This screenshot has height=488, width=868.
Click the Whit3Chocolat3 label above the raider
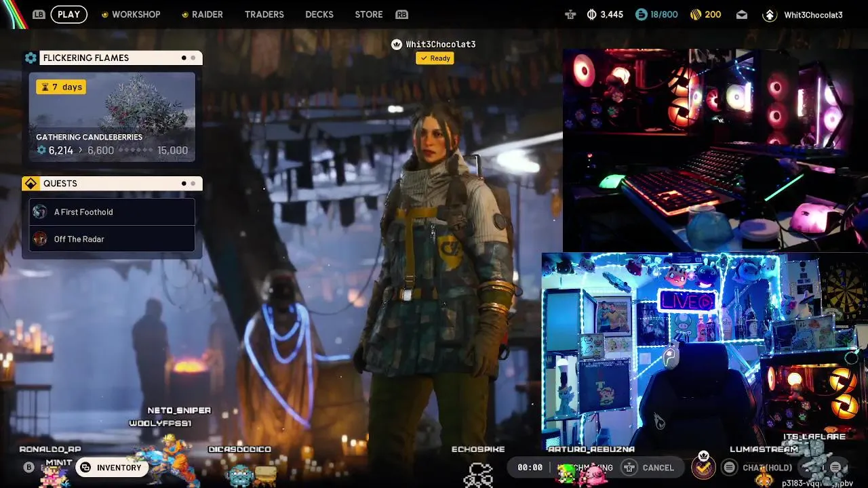441,44
